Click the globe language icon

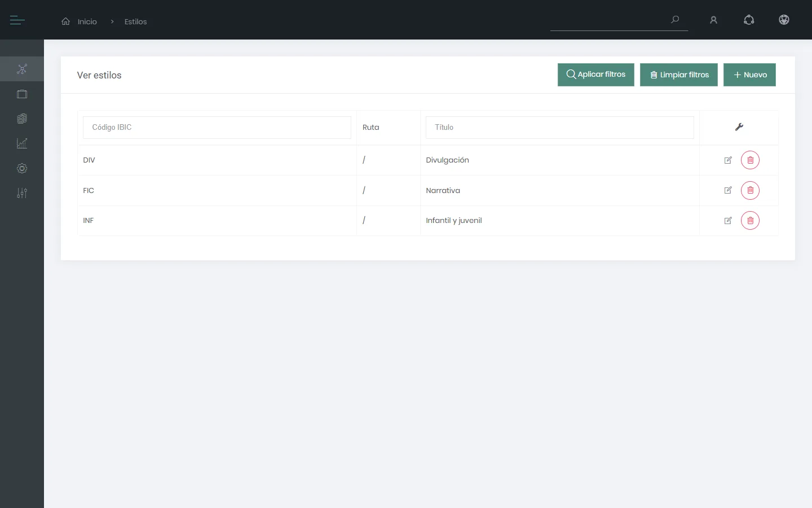[784, 20]
